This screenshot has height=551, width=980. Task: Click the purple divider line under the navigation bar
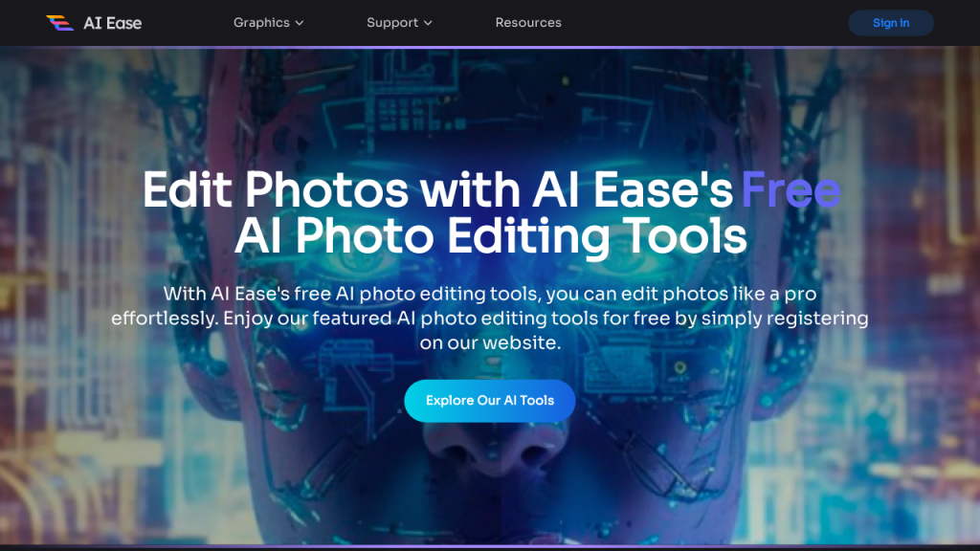(490, 47)
